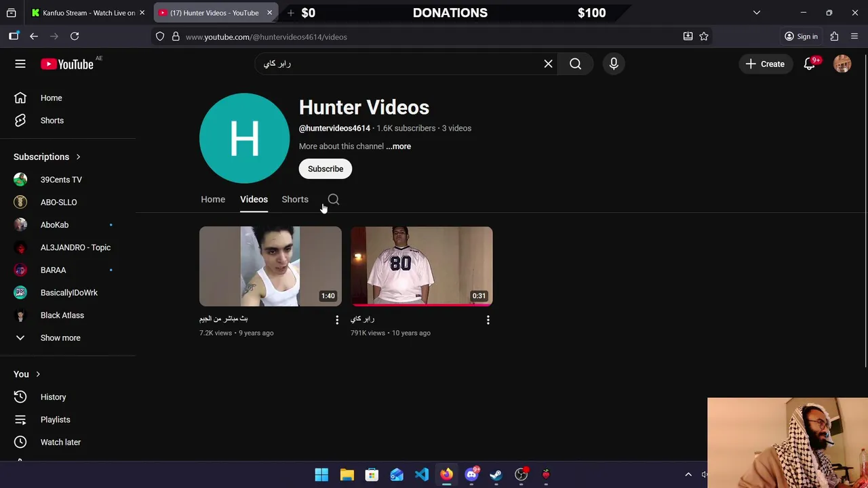This screenshot has height=488, width=868.
Task: Open BasicallyIDoWrk channel
Action: (68, 293)
